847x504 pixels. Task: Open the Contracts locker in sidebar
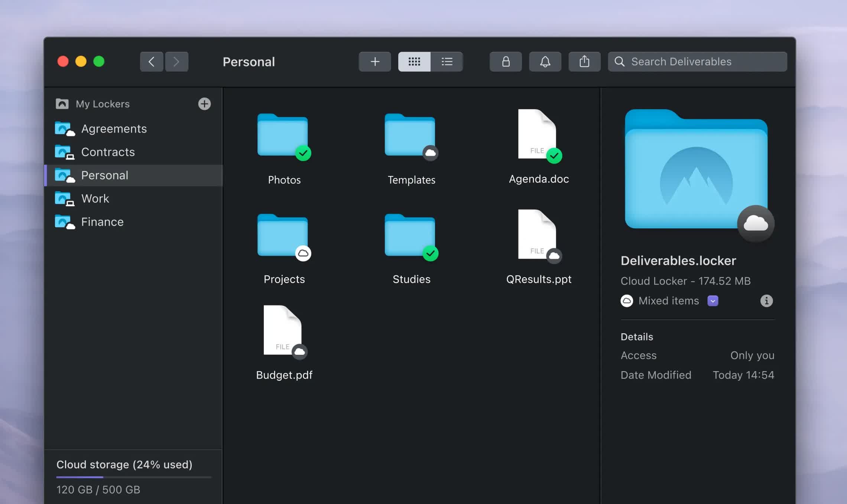tap(108, 152)
